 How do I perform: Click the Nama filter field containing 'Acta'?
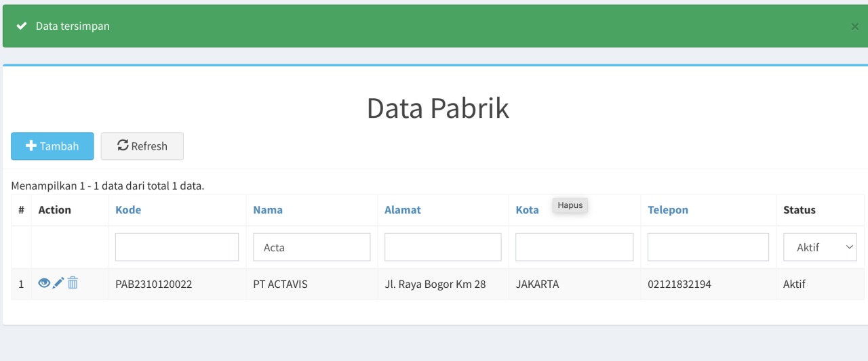312,247
